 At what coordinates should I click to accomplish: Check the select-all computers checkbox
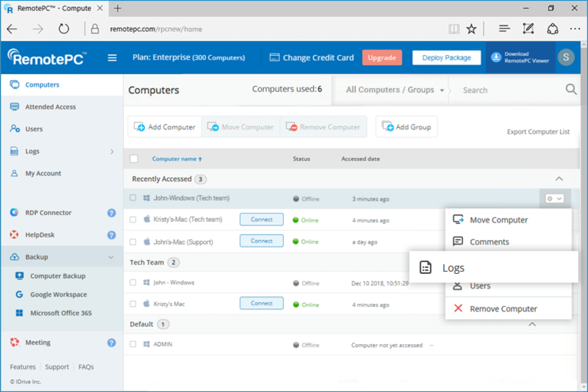coord(134,158)
